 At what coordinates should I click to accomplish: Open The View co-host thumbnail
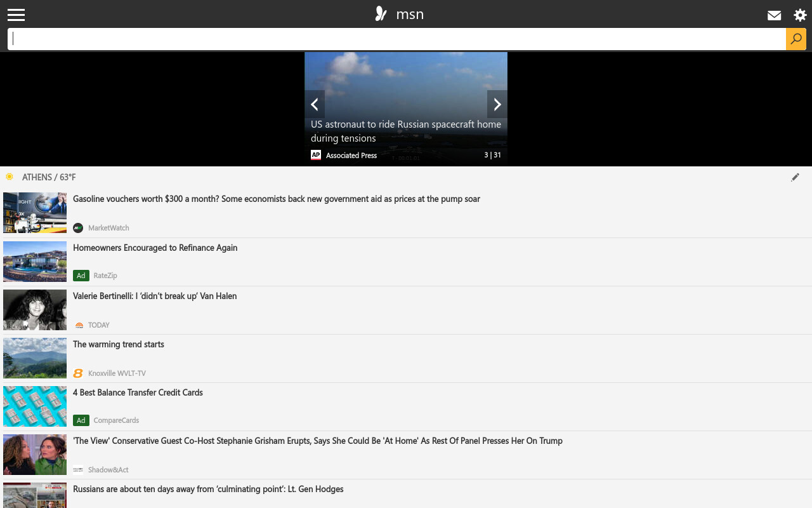(35, 455)
